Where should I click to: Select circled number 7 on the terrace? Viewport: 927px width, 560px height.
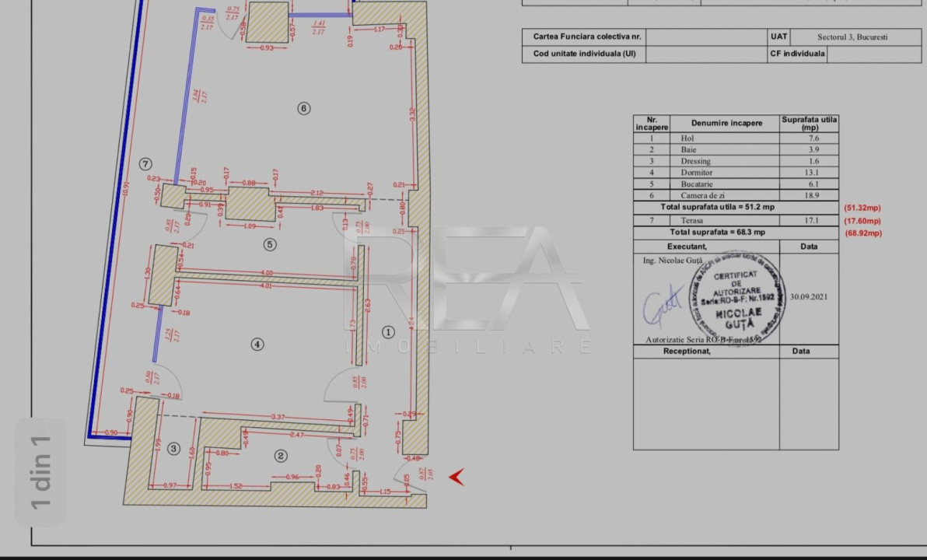click(x=145, y=163)
